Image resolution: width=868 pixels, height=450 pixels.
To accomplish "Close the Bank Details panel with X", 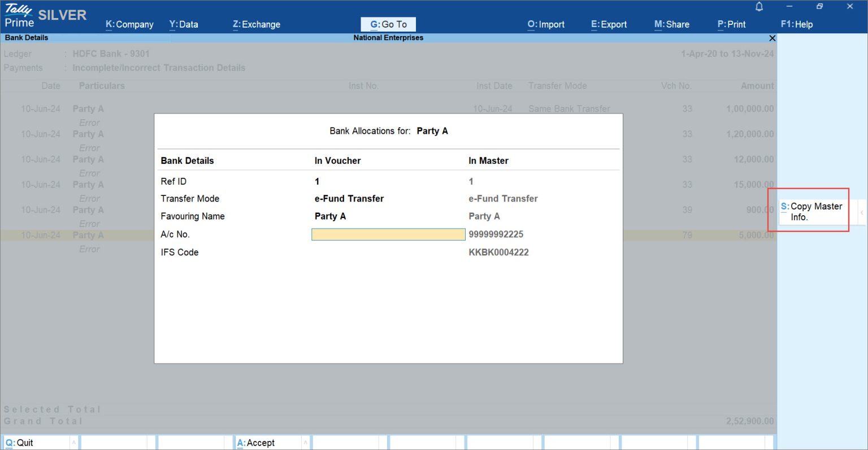I will [772, 38].
